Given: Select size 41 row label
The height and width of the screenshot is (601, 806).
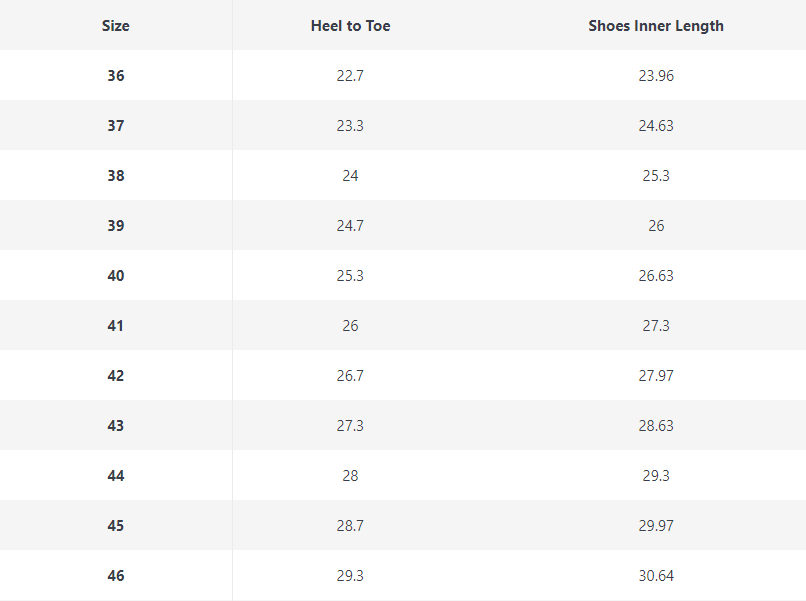Looking at the screenshot, I should coord(116,326).
